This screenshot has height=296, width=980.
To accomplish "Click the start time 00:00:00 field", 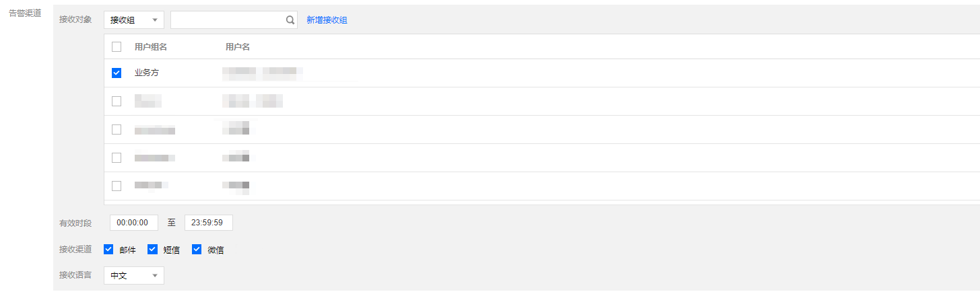I will click(134, 223).
